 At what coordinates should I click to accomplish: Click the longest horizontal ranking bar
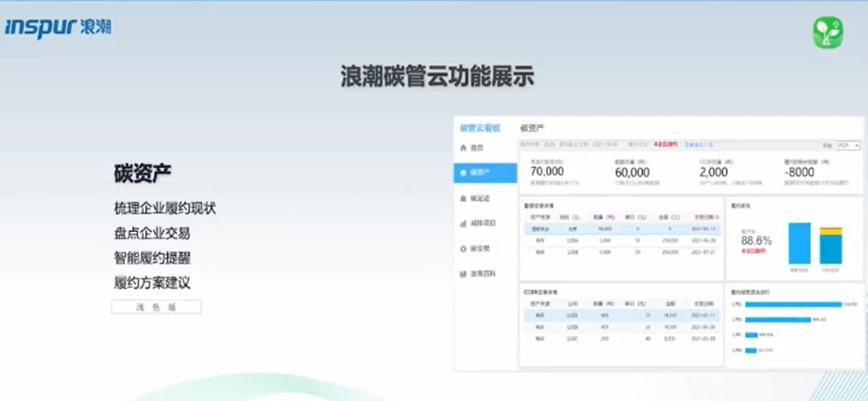click(x=793, y=305)
